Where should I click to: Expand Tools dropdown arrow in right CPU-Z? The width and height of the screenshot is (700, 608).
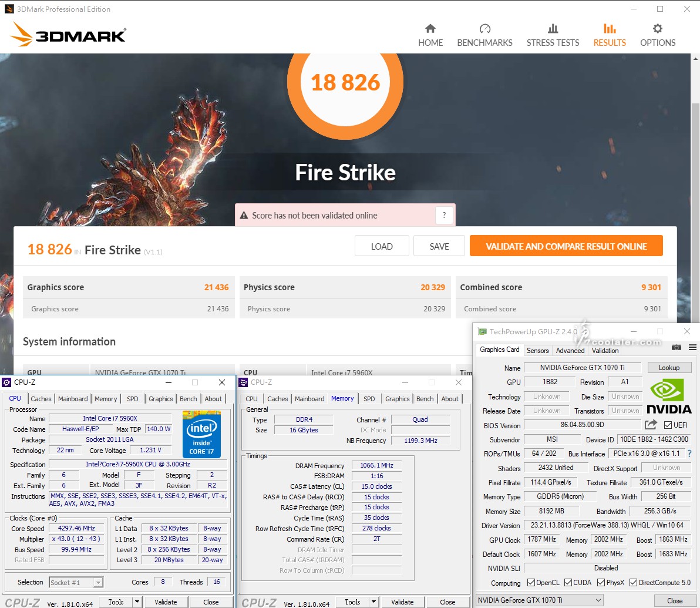click(x=373, y=602)
